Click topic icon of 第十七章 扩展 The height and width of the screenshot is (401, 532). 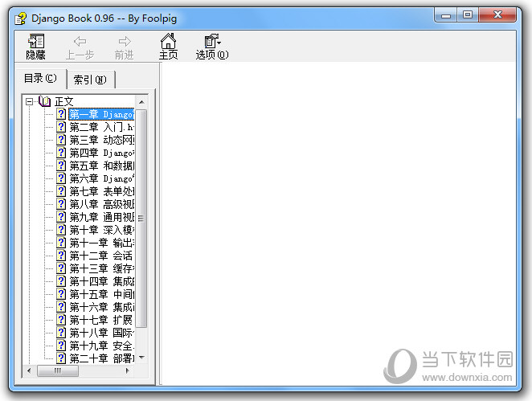coord(61,320)
